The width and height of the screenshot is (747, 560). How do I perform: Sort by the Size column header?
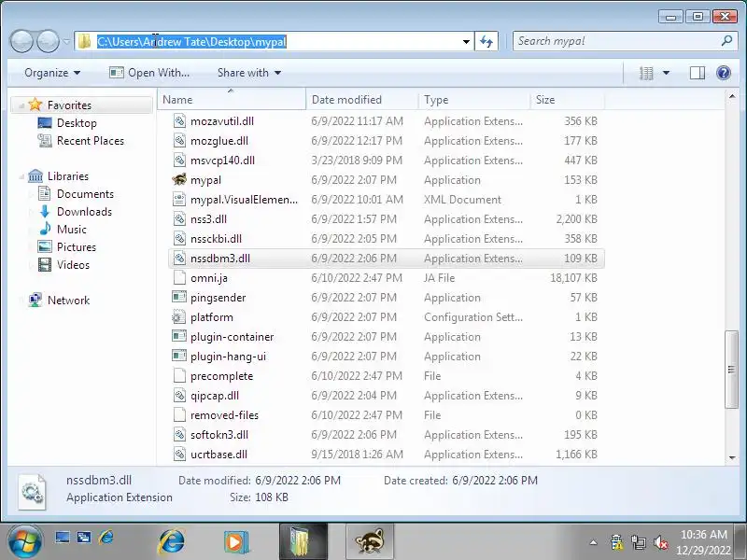(567, 100)
